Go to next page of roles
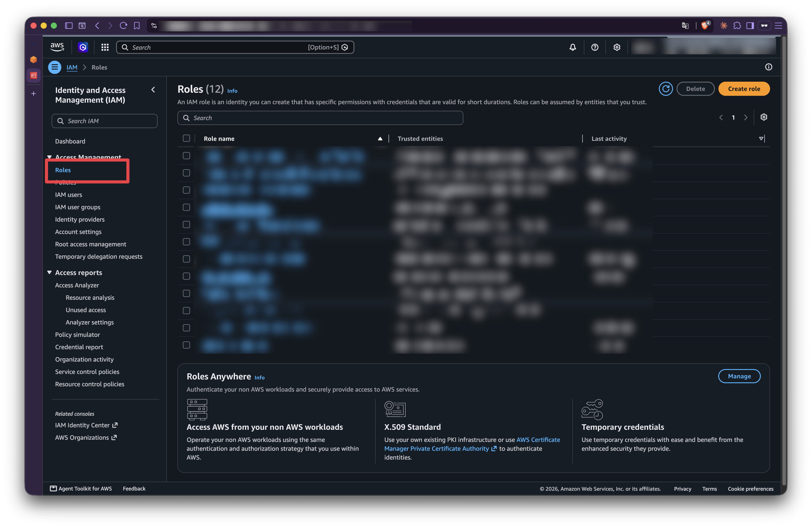812x528 pixels. tap(746, 117)
